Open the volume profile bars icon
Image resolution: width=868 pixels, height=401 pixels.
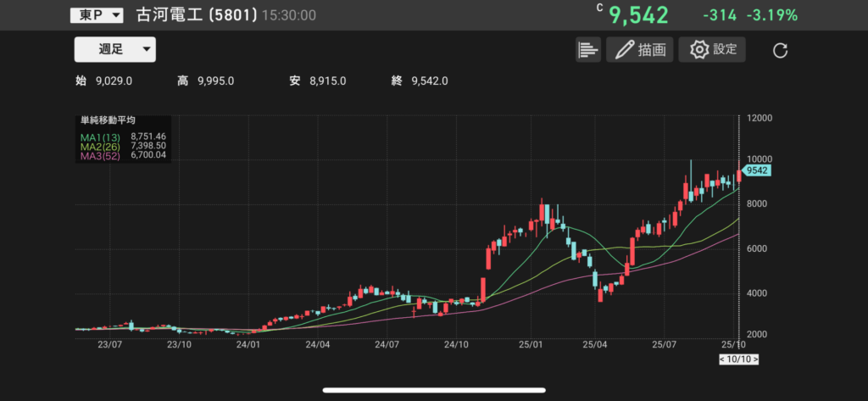tap(587, 50)
